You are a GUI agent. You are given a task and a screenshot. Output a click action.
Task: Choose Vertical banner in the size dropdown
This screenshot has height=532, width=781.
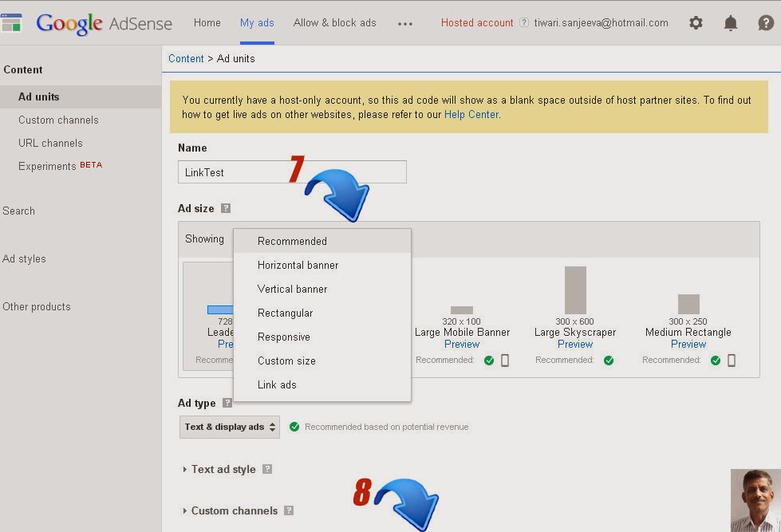click(322, 289)
